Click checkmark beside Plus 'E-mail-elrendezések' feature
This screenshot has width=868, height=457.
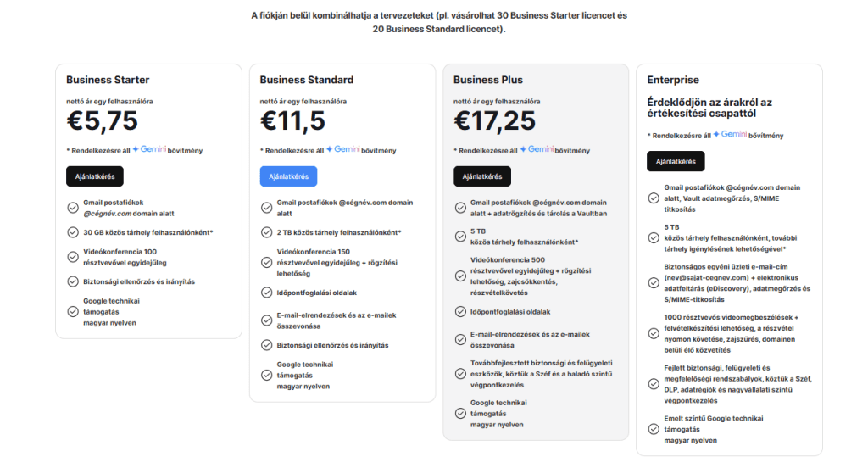point(460,340)
